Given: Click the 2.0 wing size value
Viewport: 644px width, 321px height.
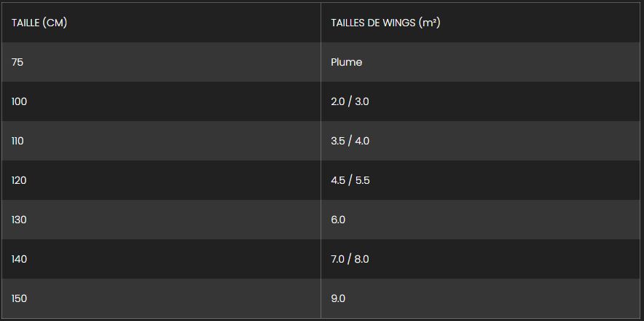Looking at the screenshot, I should [338, 101].
